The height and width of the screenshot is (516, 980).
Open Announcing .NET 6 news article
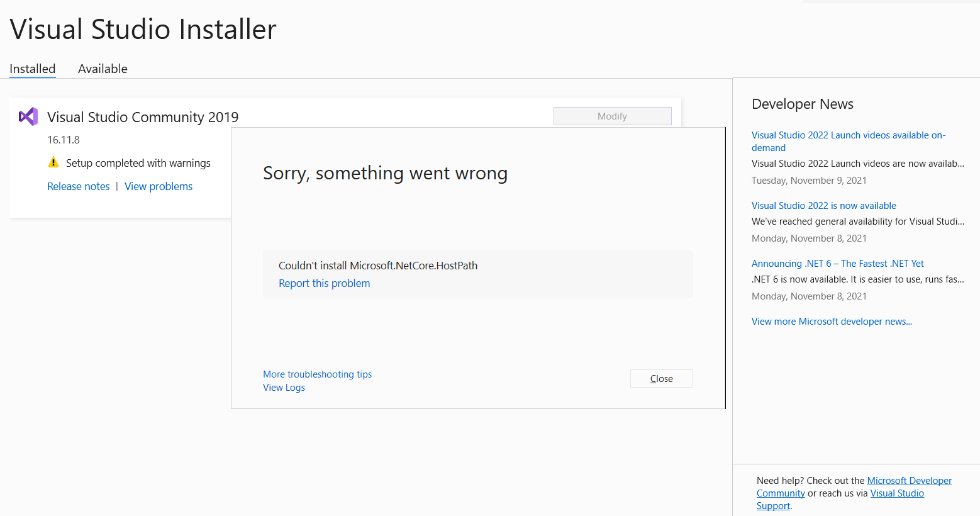click(837, 264)
